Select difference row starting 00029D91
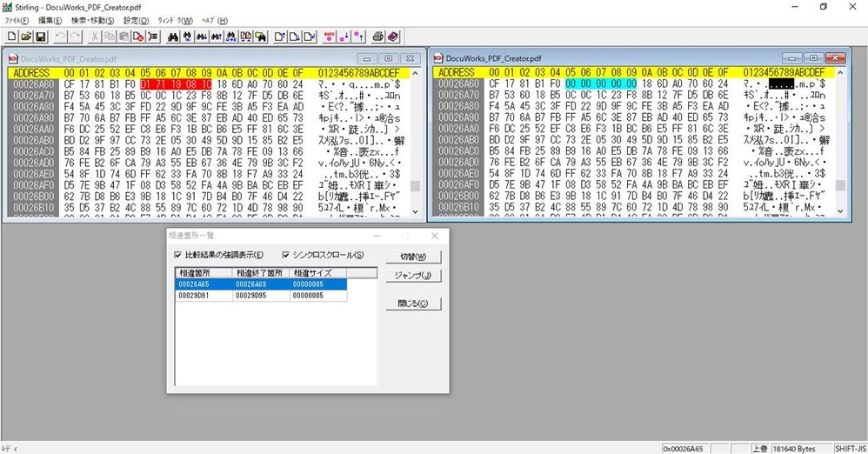The image size is (868, 454). [x=261, y=296]
